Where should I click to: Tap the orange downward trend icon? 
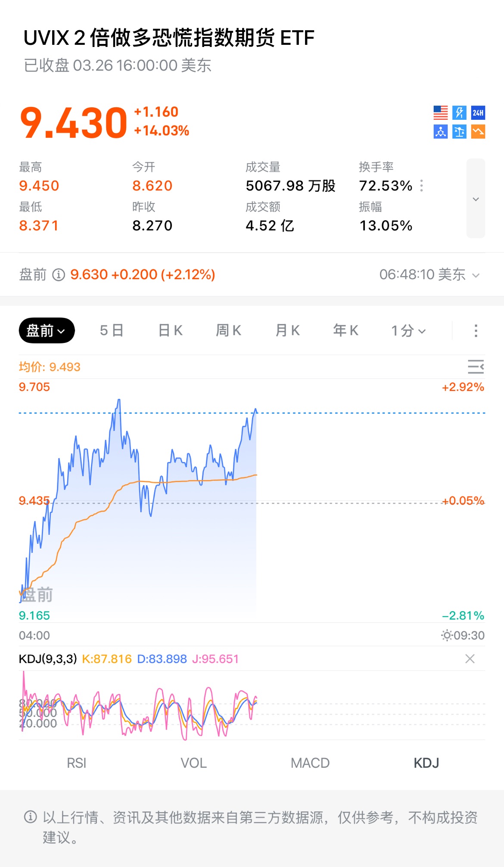tap(478, 132)
